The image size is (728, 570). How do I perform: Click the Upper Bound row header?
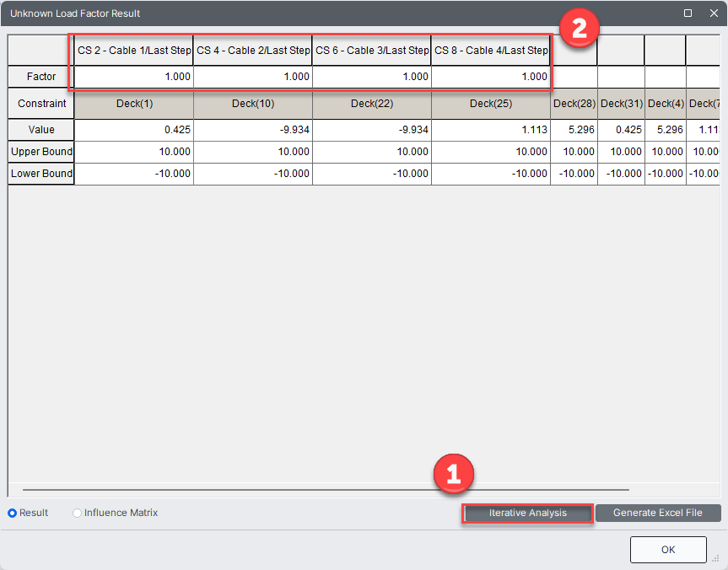click(40, 152)
